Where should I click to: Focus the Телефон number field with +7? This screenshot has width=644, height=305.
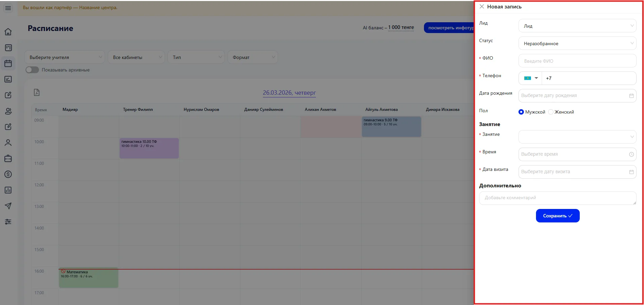click(x=589, y=78)
